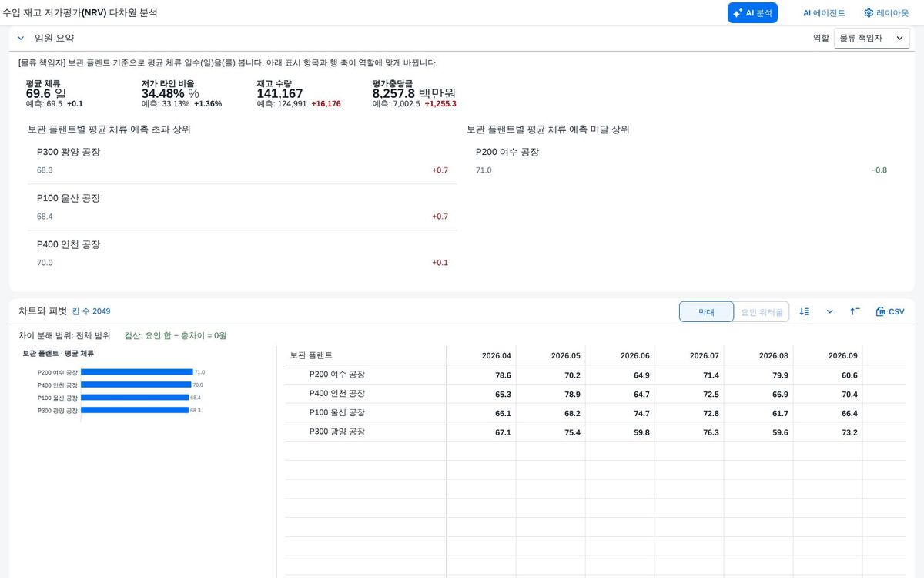Viewport: 924px width, 578px height.
Task: Click the −0.8 deviation for P200 여수 공장
Action: 879,170
